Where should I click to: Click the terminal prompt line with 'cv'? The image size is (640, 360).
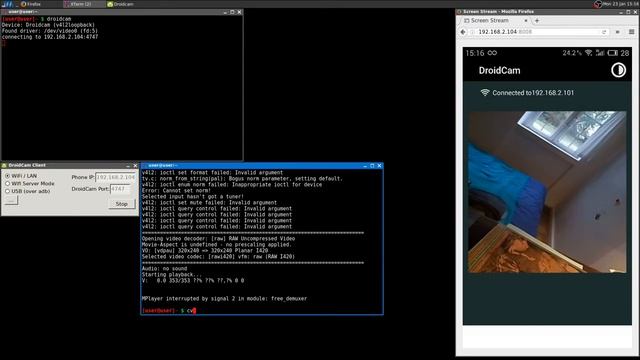click(169, 311)
